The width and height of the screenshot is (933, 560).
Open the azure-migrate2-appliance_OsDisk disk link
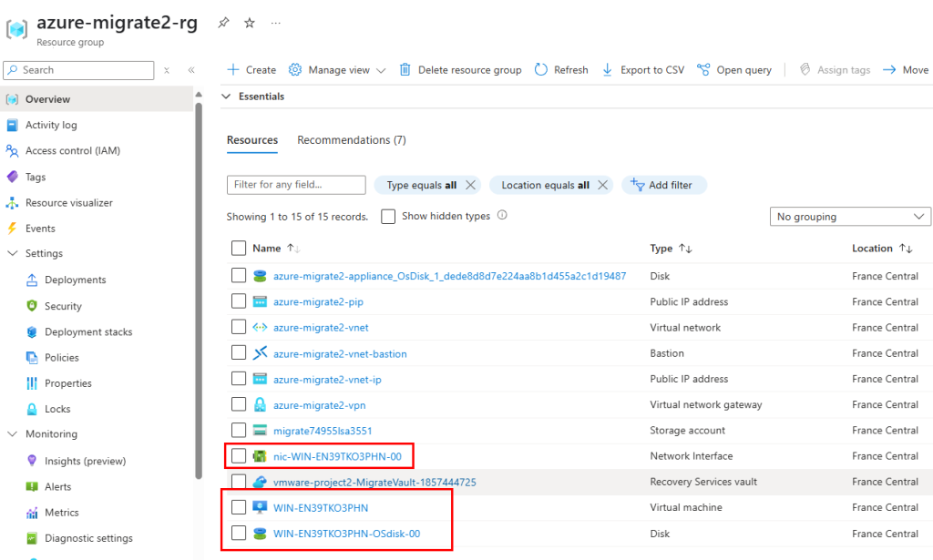click(x=449, y=276)
